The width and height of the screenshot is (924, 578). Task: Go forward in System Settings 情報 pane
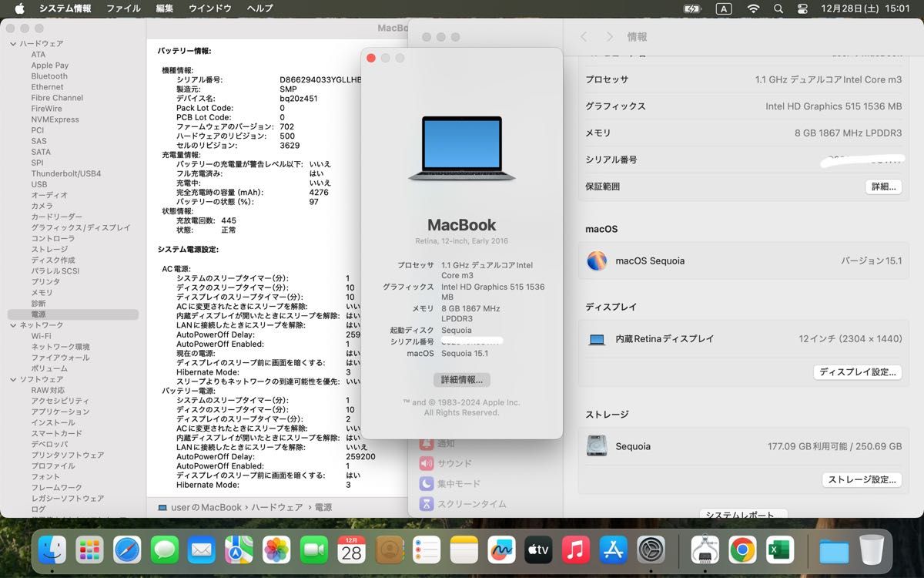click(609, 37)
